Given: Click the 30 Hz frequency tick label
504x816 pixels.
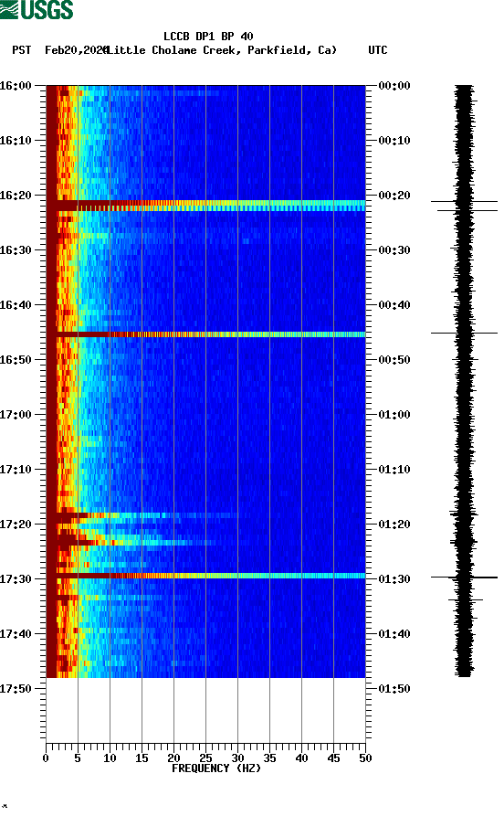Looking at the screenshot, I should 237,758.
